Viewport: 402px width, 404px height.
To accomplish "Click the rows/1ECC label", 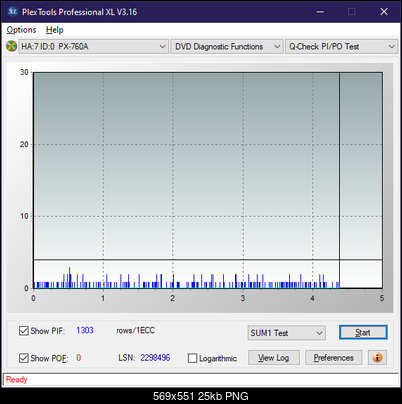I will [x=135, y=330].
